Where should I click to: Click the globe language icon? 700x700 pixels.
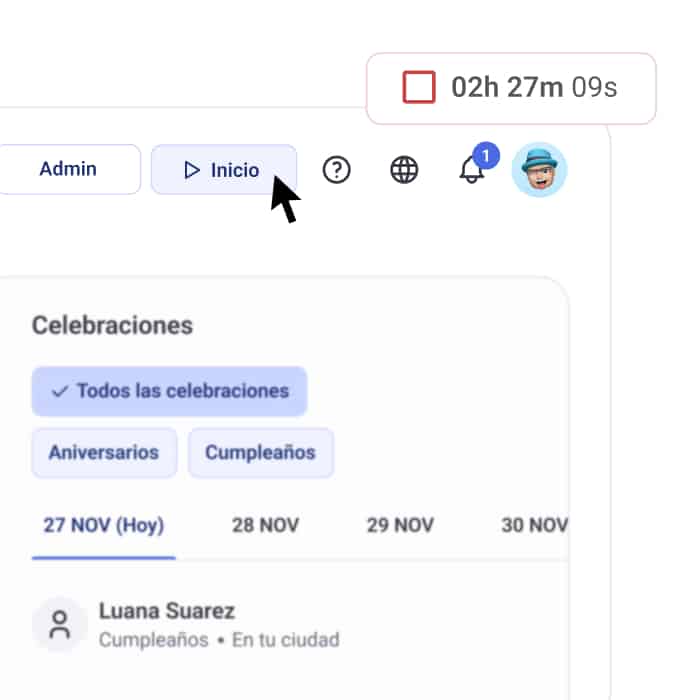404,170
